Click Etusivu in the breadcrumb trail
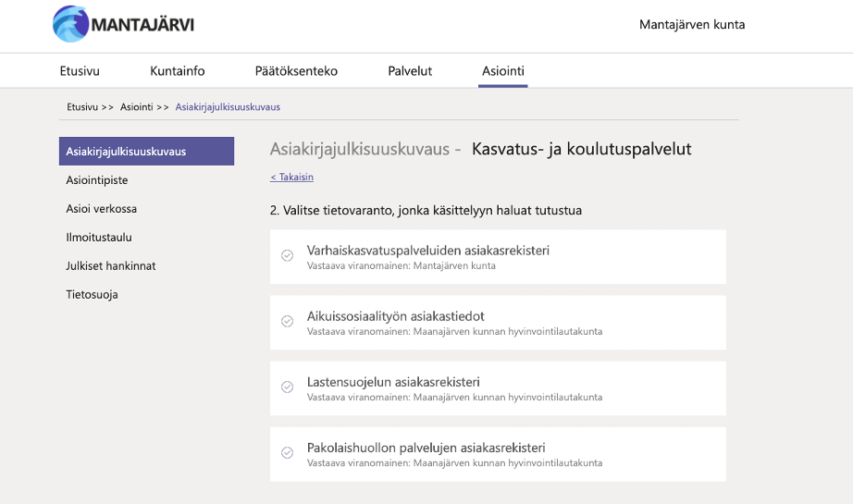This screenshot has width=853, height=504. click(82, 107)
